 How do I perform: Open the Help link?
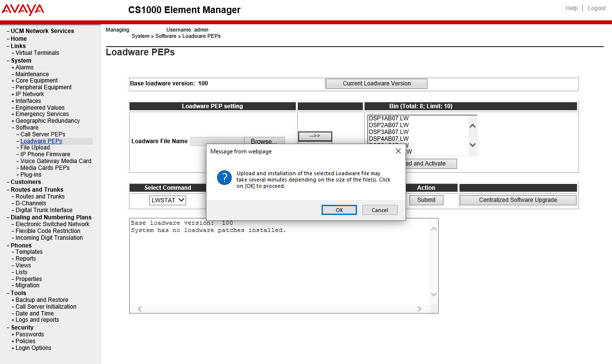pyautogui.click(x=572, y=8)
